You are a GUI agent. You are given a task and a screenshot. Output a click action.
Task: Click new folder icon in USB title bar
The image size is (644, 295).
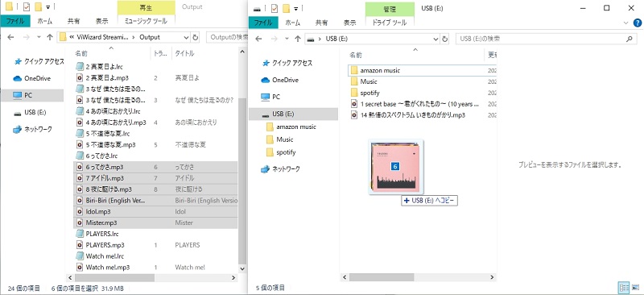click(286, 8)
